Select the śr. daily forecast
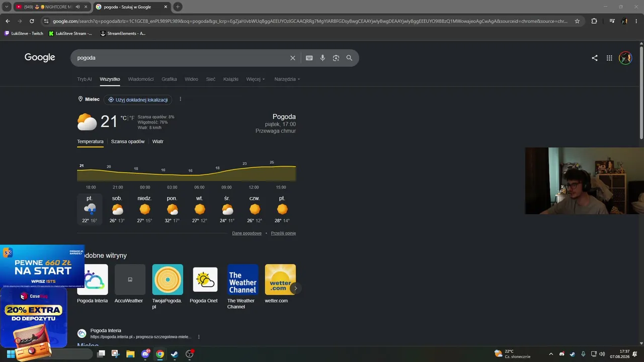The height and width of the screenshot is (362, 644). click(x=227, y=209)
